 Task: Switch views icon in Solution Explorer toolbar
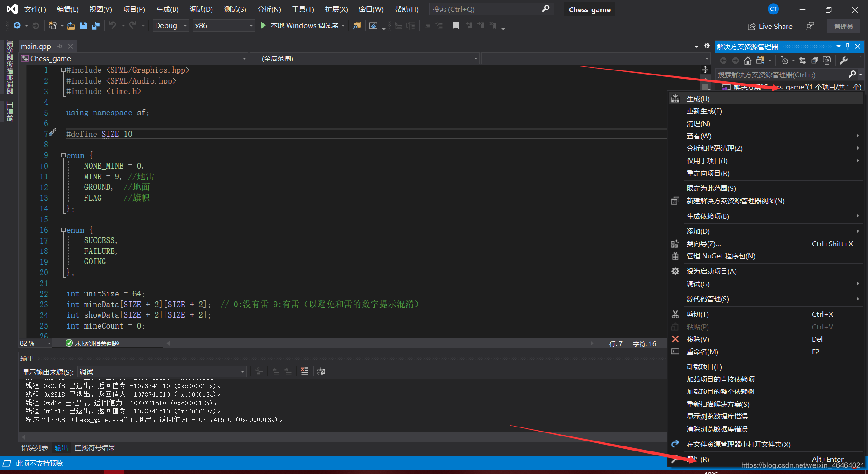pos(760,61)
